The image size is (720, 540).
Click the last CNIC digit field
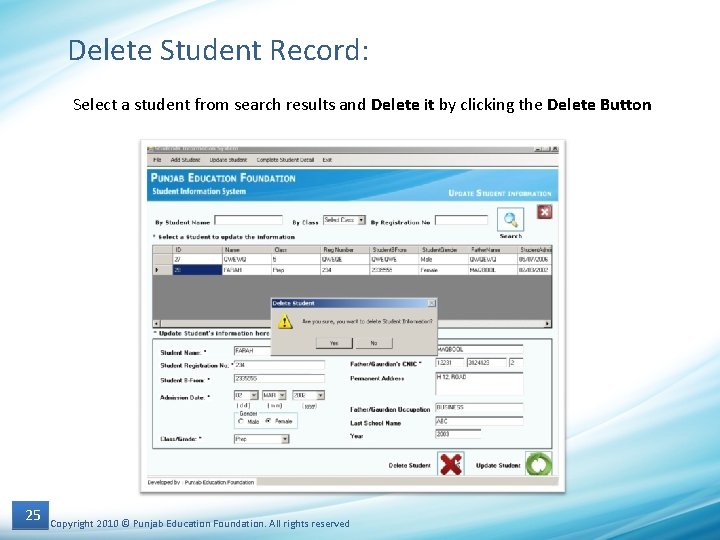[x=516, y=363]
